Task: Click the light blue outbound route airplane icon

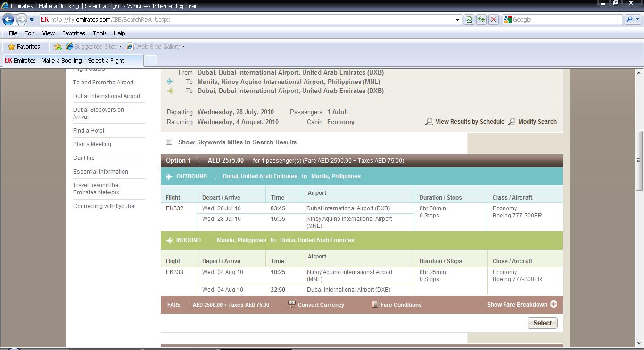Action: [x=170, y=82]
